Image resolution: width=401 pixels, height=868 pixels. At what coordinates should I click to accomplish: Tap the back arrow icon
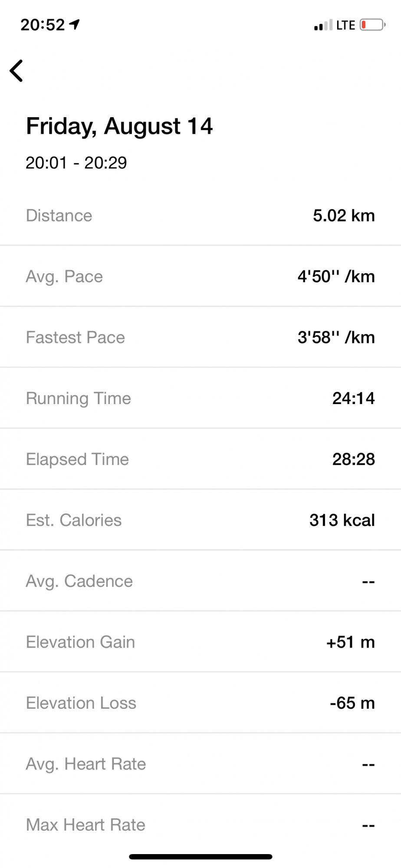[16, 71]
